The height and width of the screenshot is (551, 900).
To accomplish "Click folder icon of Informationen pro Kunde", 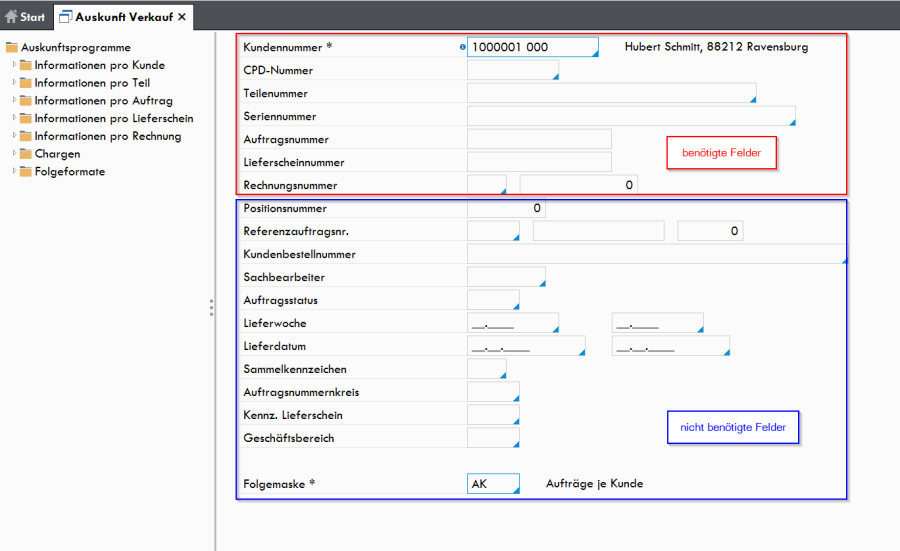I will tap(25, 65).
